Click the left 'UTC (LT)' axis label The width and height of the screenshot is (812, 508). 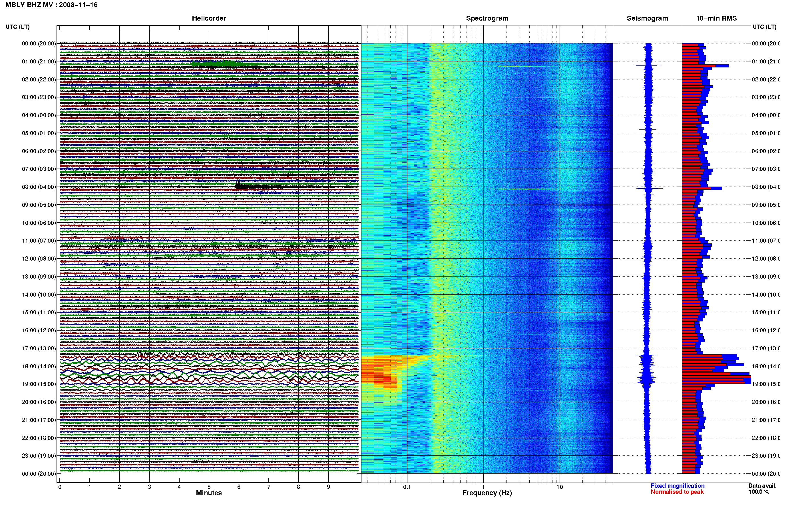pyautogui.click(x=17, y=27)
